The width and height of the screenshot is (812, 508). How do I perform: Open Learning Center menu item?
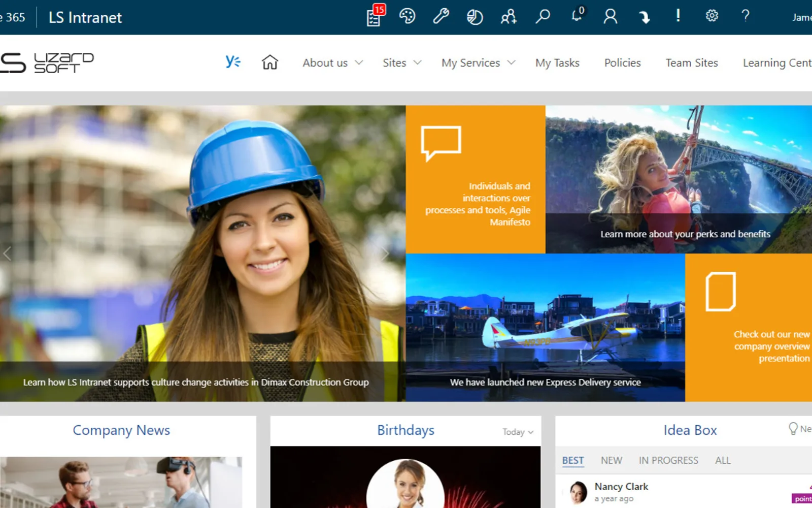[x=777, y=62]
